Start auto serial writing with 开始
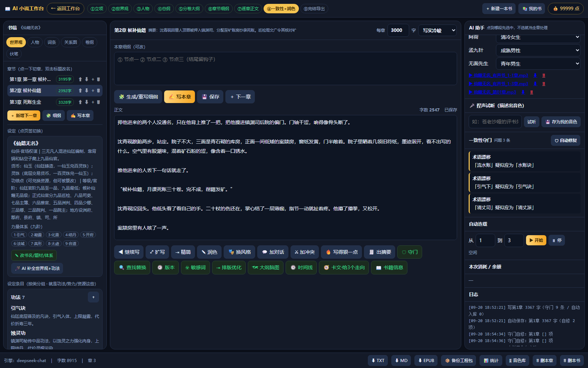 click(x=536, y=240)
